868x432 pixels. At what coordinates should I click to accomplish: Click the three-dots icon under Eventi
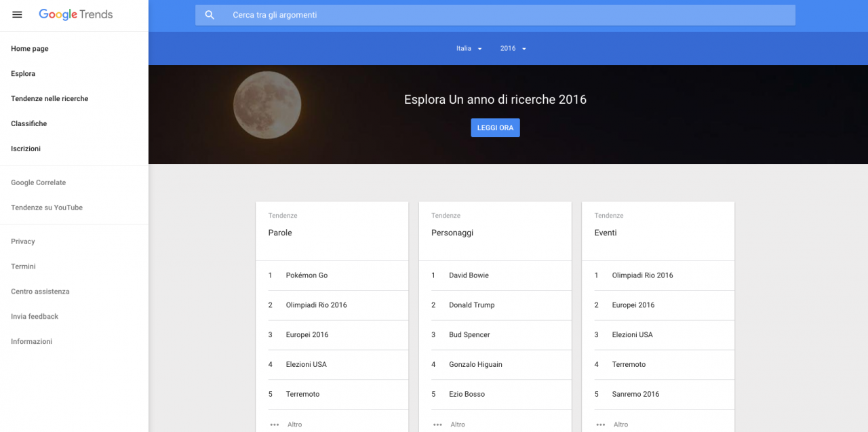[x=600, y=425]
